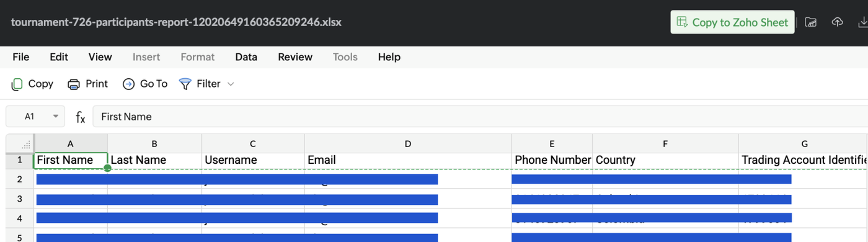The image size is (868, 242).
Task: Open the Review menu
Action: click(295, 57)
